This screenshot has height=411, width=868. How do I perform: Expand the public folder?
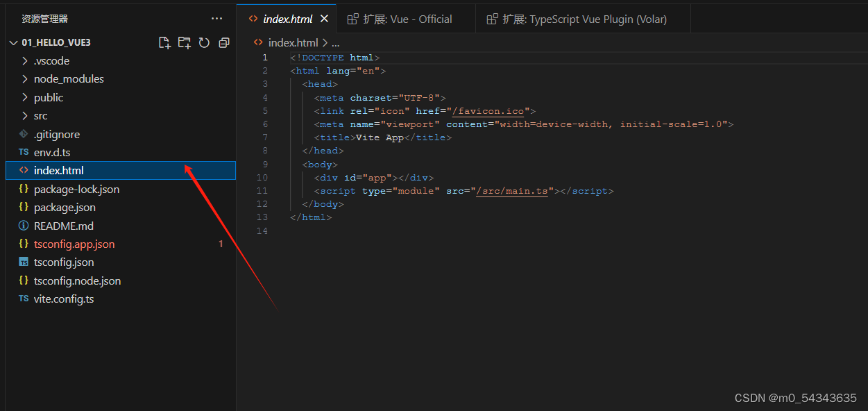(49, 97)
